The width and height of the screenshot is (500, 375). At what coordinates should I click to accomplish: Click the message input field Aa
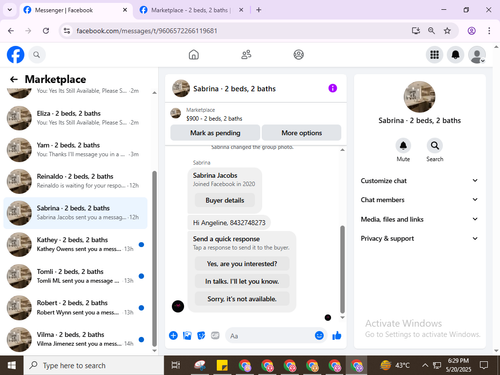click(270, 336)
